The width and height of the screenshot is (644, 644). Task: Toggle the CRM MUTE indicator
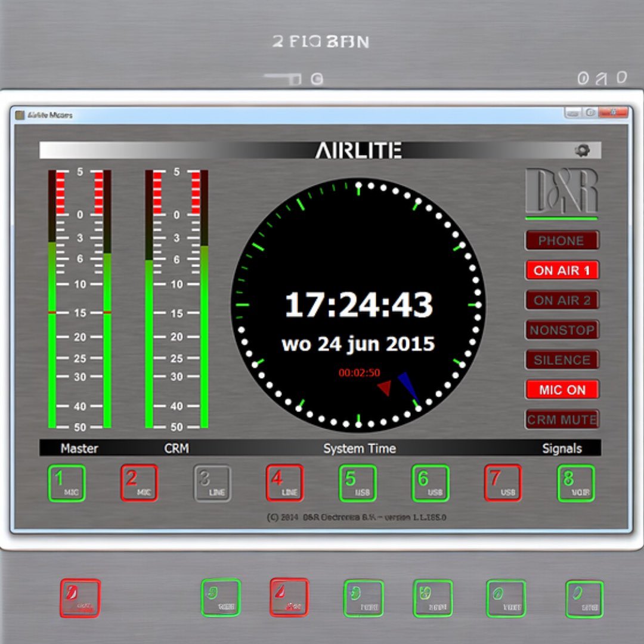coord(562,419)
